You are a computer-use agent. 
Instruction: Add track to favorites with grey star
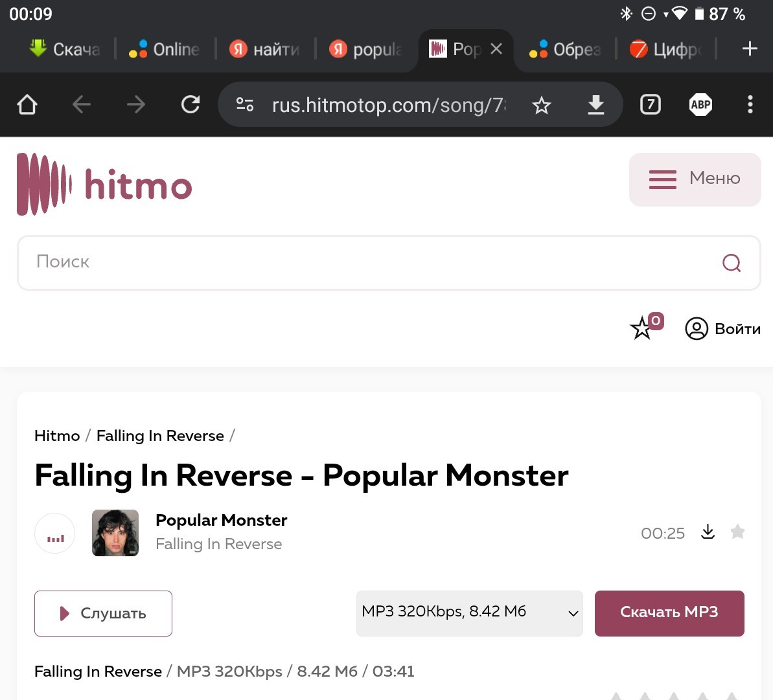click(737, 532)
